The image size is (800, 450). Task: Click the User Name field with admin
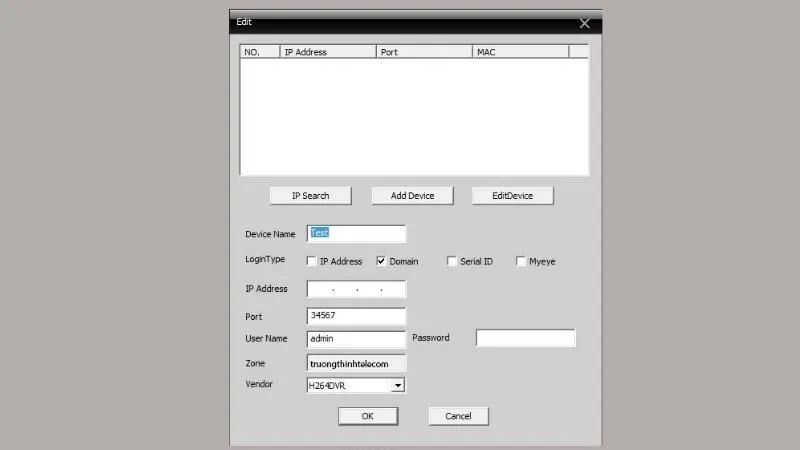point(356,338)
